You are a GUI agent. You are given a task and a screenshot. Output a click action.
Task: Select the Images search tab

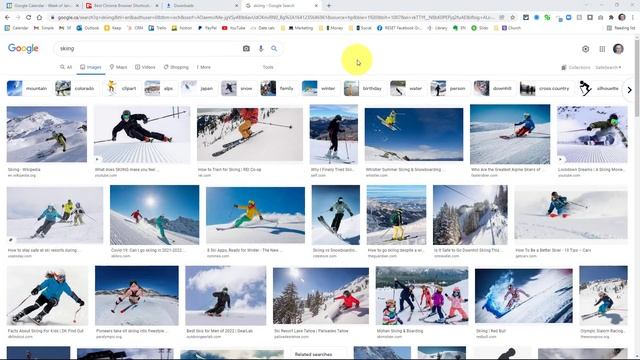pyautogui.click(x=91, y=67)
